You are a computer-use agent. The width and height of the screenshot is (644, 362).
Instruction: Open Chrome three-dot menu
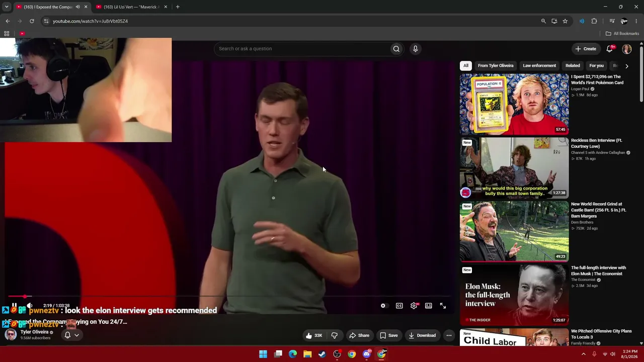(x=636, y=21)
